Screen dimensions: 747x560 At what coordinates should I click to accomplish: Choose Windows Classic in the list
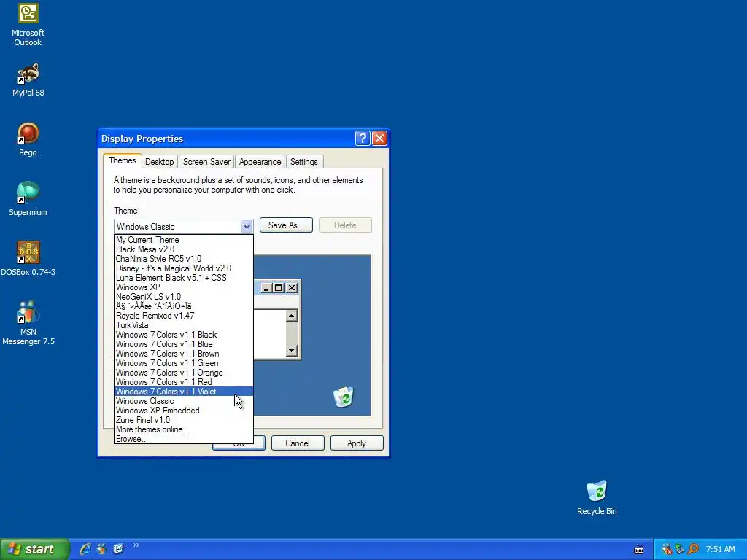pos(184,401)
